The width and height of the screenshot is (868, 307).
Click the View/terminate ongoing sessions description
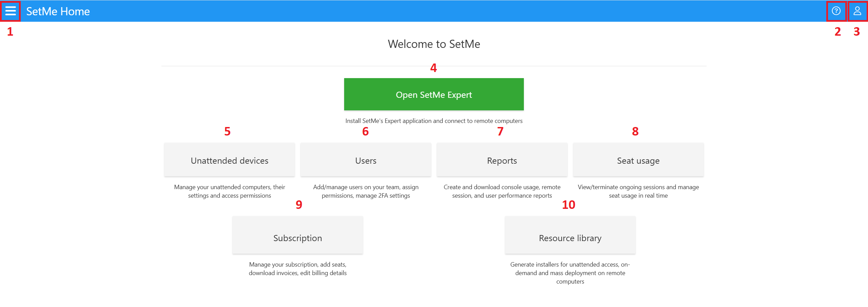tap(638, 191)
